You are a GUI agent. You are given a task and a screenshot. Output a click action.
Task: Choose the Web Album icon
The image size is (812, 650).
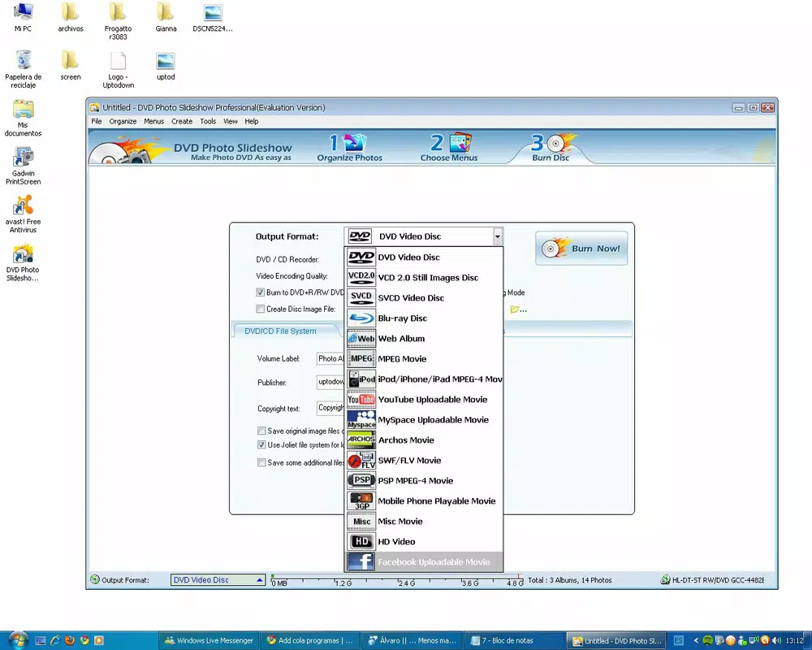tap(361, 338)
